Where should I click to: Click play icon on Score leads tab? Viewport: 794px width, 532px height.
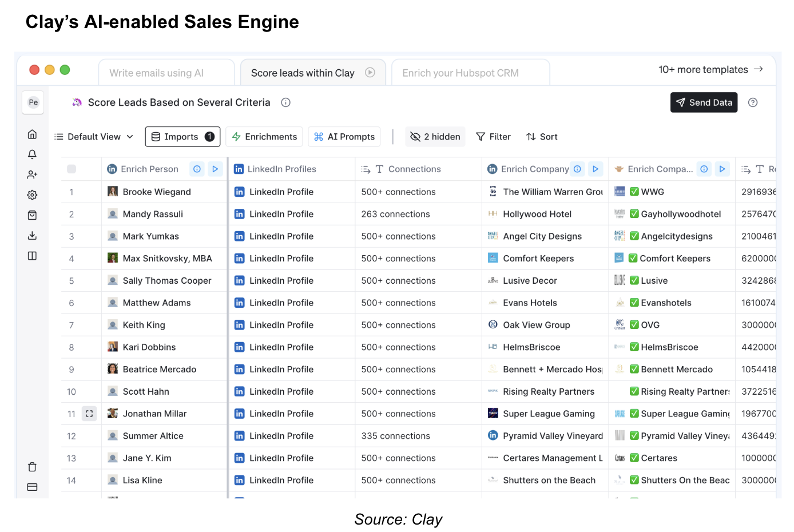370,73
